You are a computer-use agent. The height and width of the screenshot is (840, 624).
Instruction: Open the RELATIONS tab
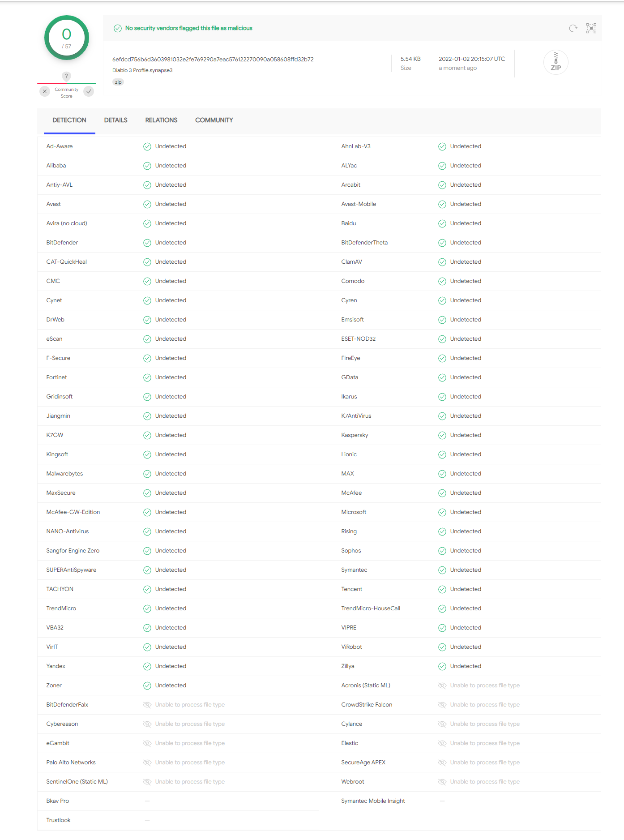pyautogui.click(x=161, y=120)
